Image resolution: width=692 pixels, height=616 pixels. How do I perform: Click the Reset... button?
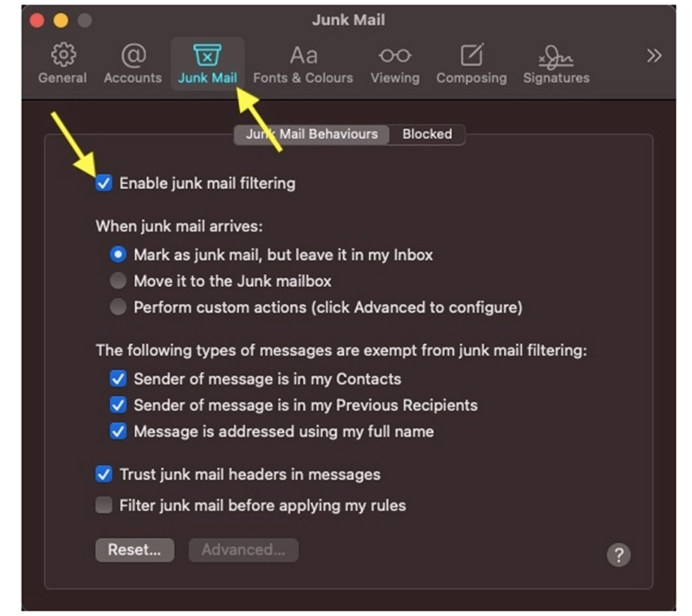(134, 549)
